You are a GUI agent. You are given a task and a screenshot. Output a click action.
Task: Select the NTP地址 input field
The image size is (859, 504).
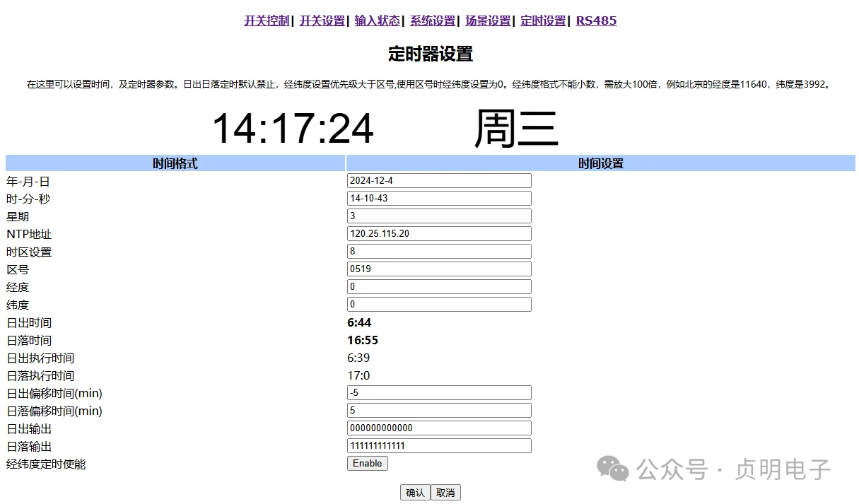[439, 233]
